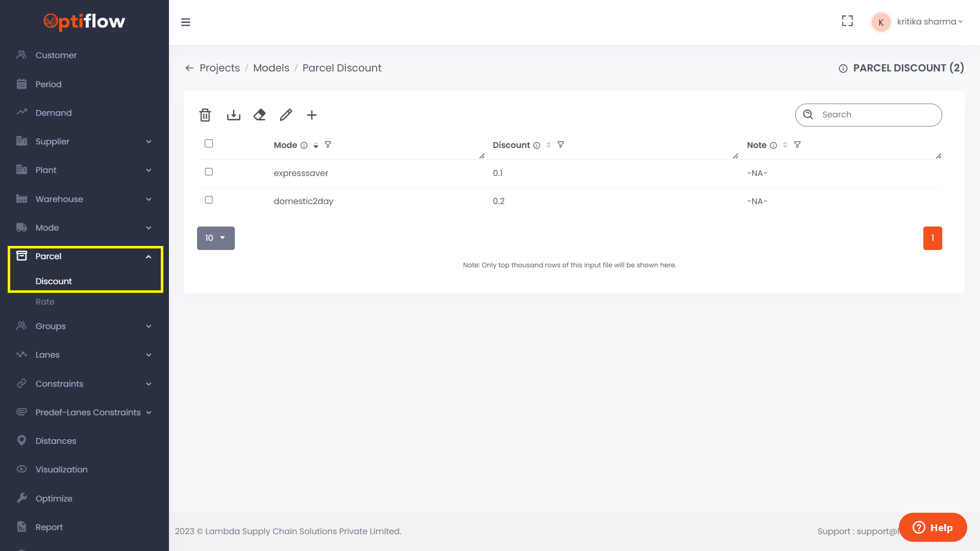The height and width of the screenshot is (551, 980).
Task: Open the rows-per-page dropdown showing 10
Action: point(215,238)
